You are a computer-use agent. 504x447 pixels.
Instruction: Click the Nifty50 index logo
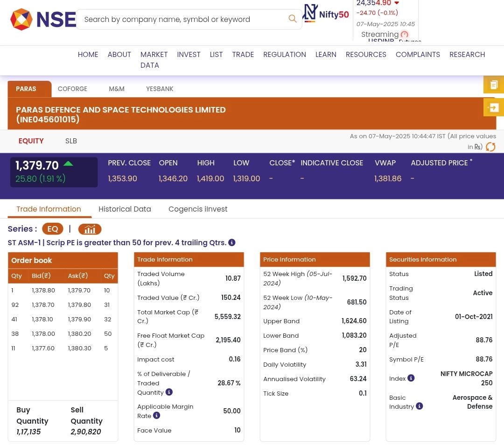326,14
